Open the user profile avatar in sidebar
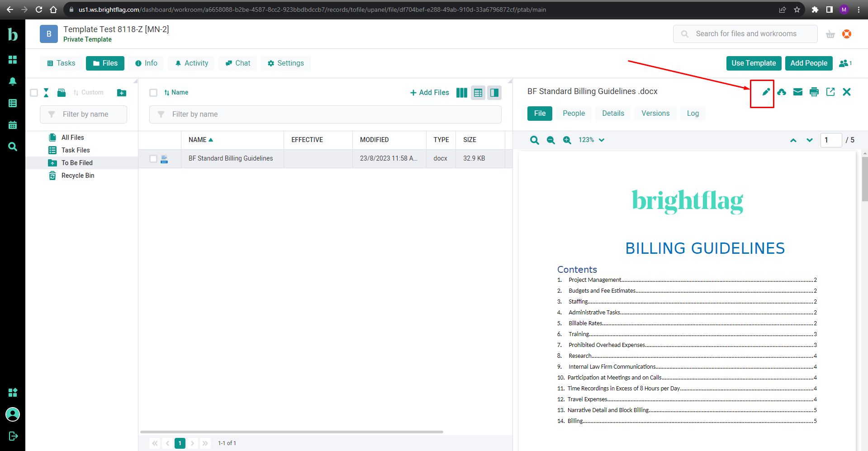The width and height of the screenshot is (868, 451). tap(13, 414)
